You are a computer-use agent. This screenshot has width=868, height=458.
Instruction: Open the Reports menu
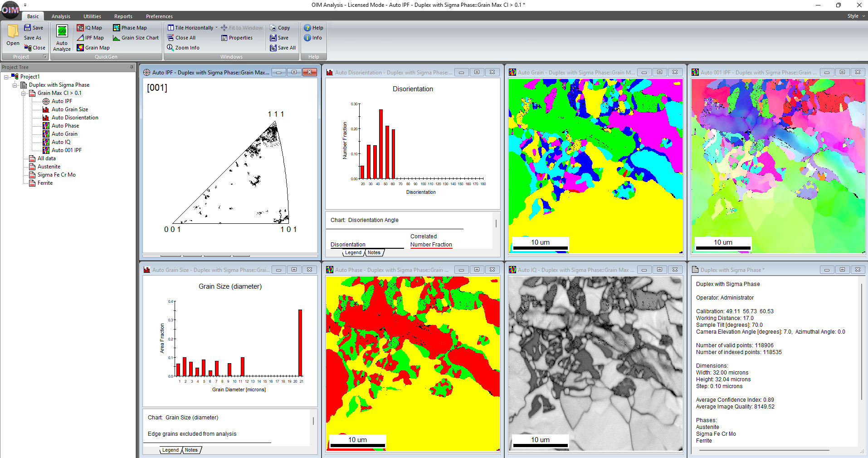pyautogui.click(x=123, y=16)
